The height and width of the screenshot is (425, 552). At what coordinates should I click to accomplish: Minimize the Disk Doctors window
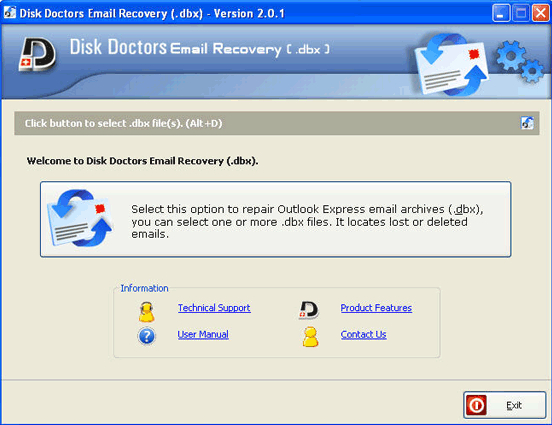(x=501, y=13)
